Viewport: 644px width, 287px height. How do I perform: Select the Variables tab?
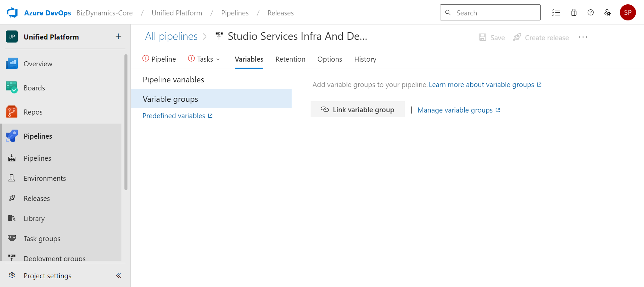click(249, 59)
